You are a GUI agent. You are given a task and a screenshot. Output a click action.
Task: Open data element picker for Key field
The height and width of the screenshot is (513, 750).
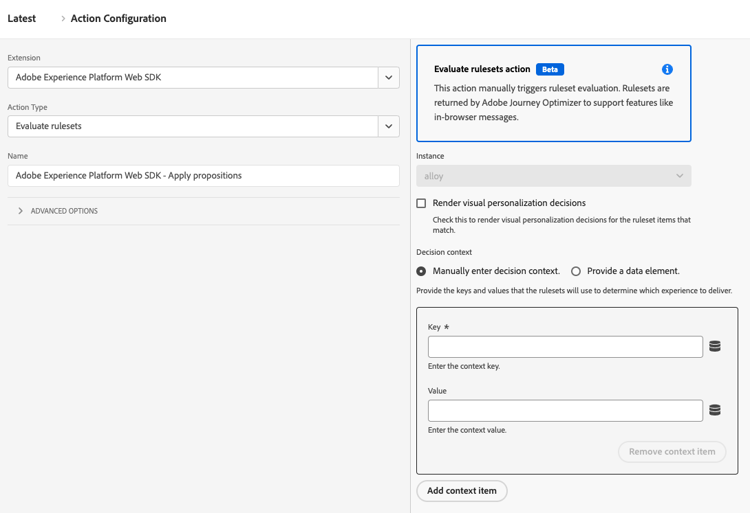[x=715, y=347]
